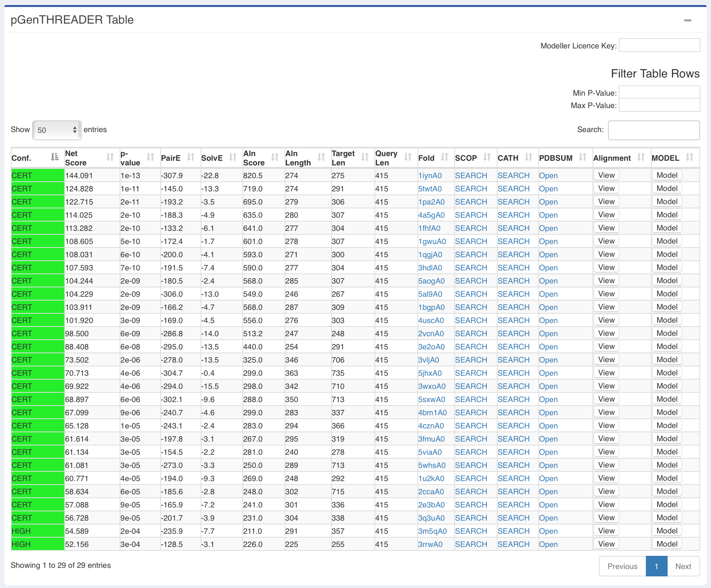
Task: Click SCOP SEARCH for 1bgpA0 row
Action: tap(471, 307)
